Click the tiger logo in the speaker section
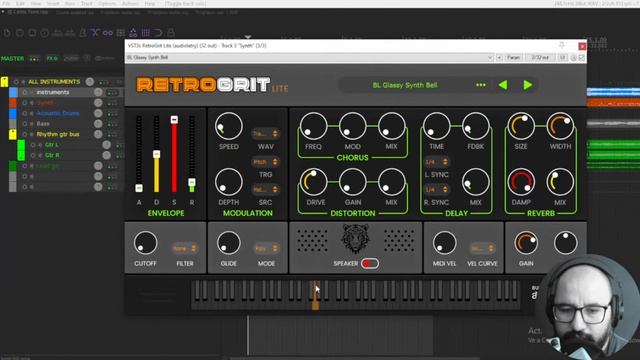Viewport: 640px width, 360px height. (x=356, y=240)
